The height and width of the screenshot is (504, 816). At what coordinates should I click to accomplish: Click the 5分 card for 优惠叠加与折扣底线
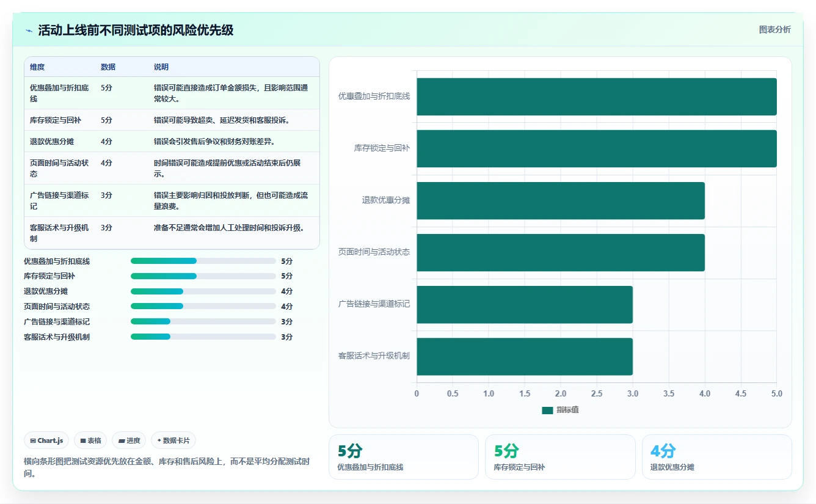(404, 457)
